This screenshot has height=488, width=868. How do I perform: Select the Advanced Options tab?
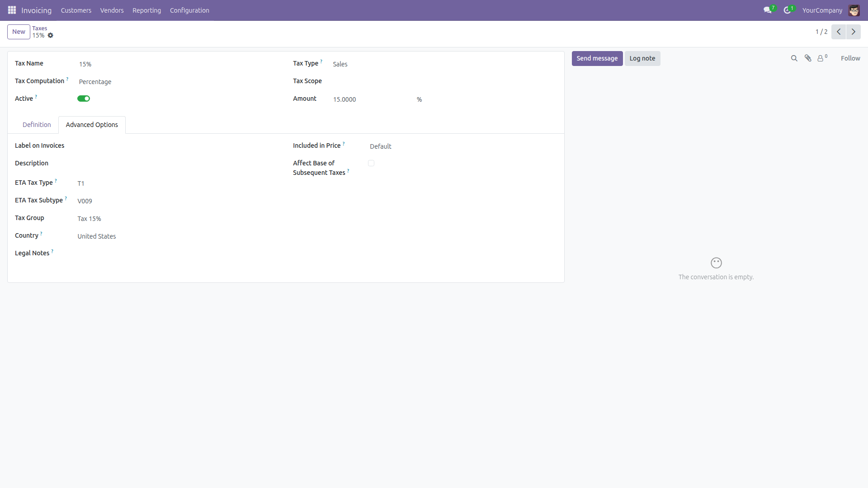(x=92, y=125)
